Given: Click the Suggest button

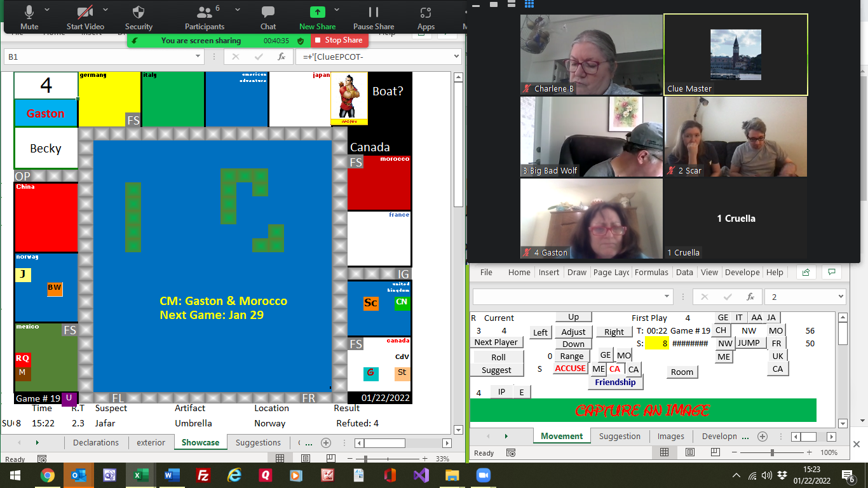Looking at the screenshot, I should click(x=496, y=370).
